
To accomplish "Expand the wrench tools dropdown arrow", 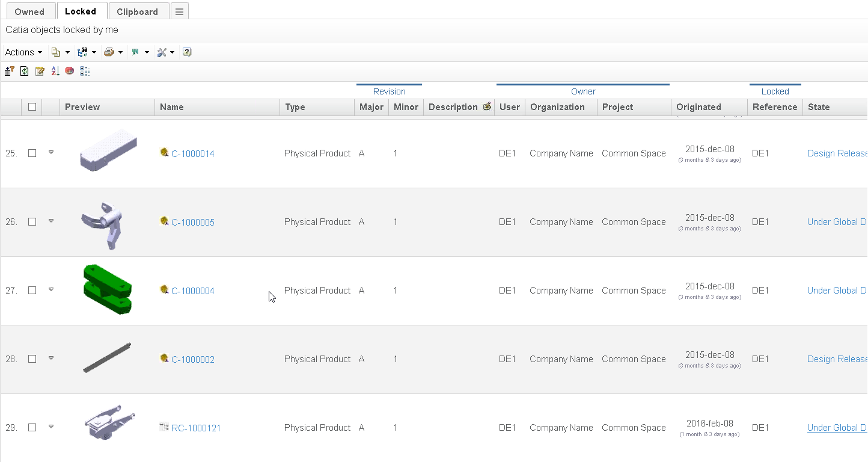I will pos(172,52).
